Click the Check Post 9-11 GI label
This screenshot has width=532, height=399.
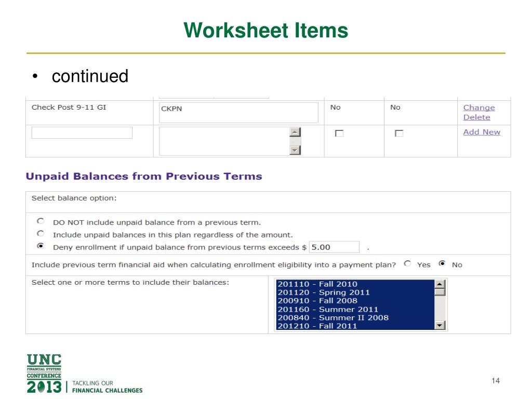[x=69, y=107]
